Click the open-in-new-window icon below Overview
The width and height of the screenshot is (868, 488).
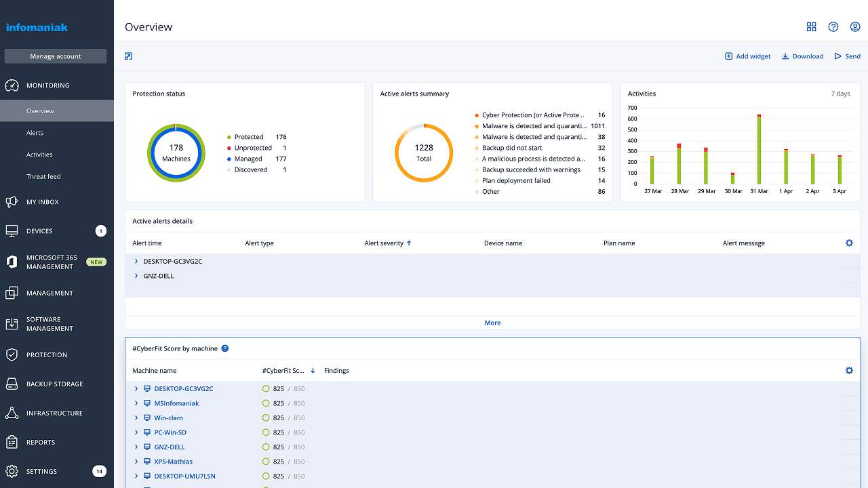tap(128, 56)
